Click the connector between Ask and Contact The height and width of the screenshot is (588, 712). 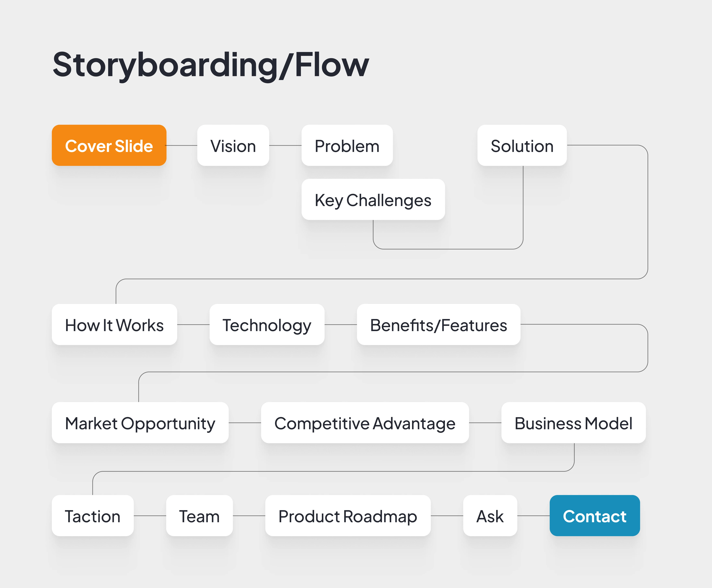point(533,516)
